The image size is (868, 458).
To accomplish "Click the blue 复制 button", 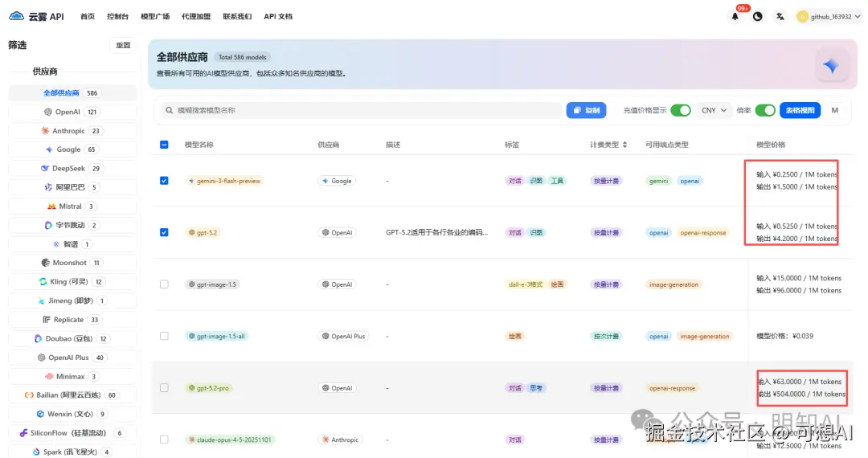I will (586, 110).
